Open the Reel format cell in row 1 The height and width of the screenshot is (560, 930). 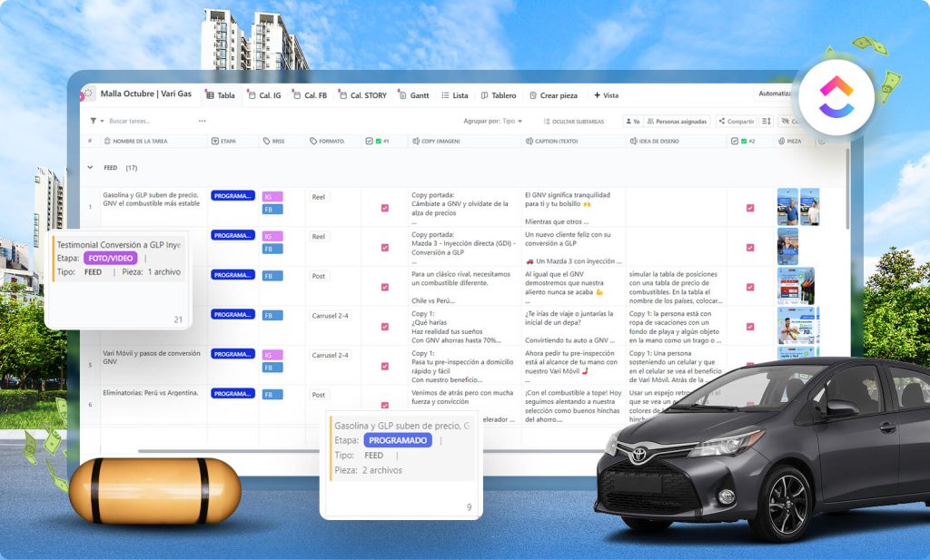(x=319, y=197)
